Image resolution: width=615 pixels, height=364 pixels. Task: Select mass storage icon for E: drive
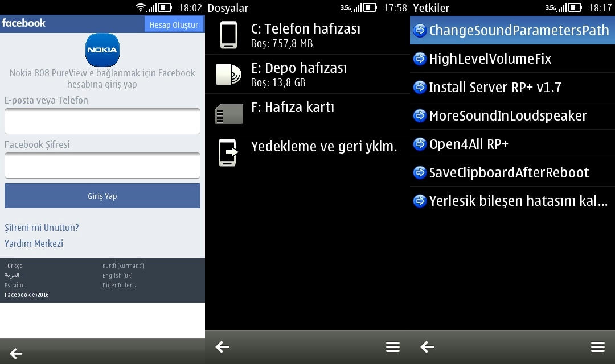[229, 74]
